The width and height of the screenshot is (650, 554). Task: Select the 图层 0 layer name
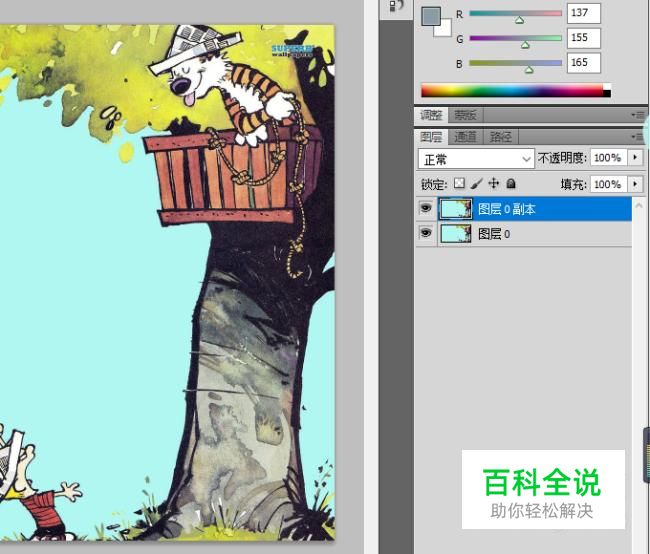(x=494, y=234)
